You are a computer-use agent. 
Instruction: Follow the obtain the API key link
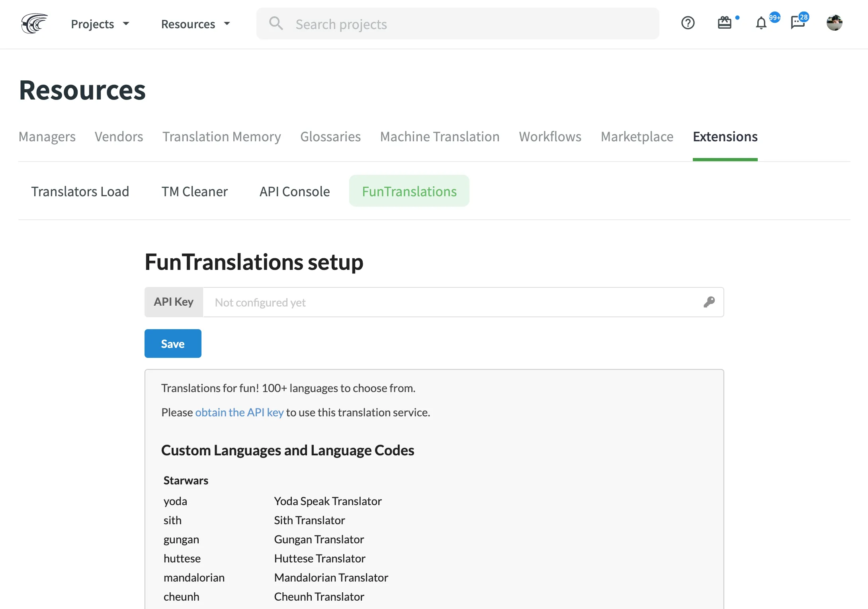(239, 412)
